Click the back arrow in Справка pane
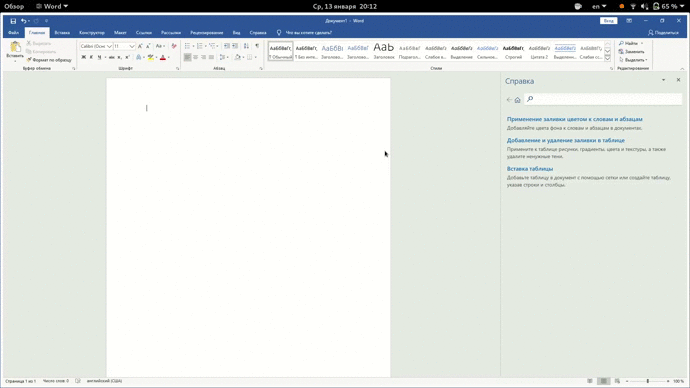The height and width of the screenshot is (388, 690). [509, 100]
